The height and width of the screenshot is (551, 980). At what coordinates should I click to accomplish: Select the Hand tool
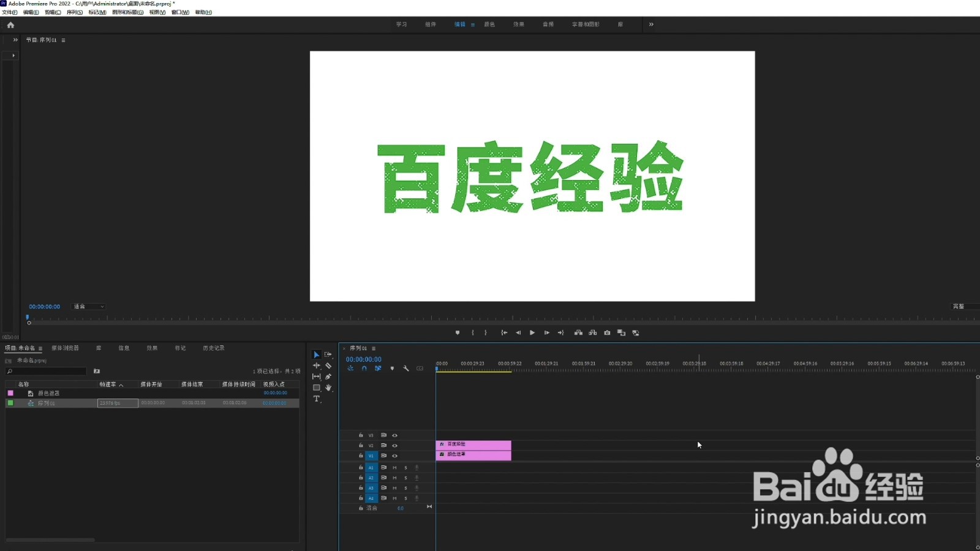[x=328, y=388]
